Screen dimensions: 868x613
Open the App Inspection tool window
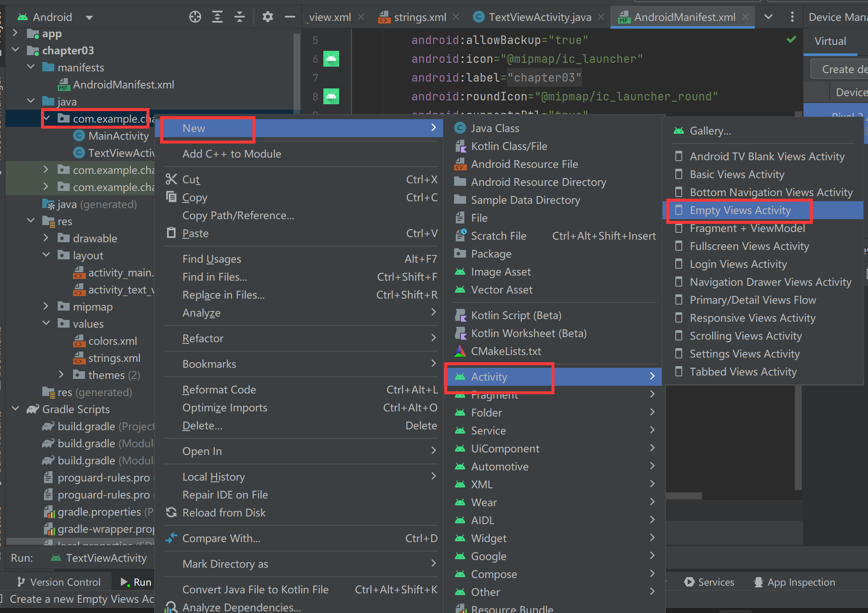point(795,582)
